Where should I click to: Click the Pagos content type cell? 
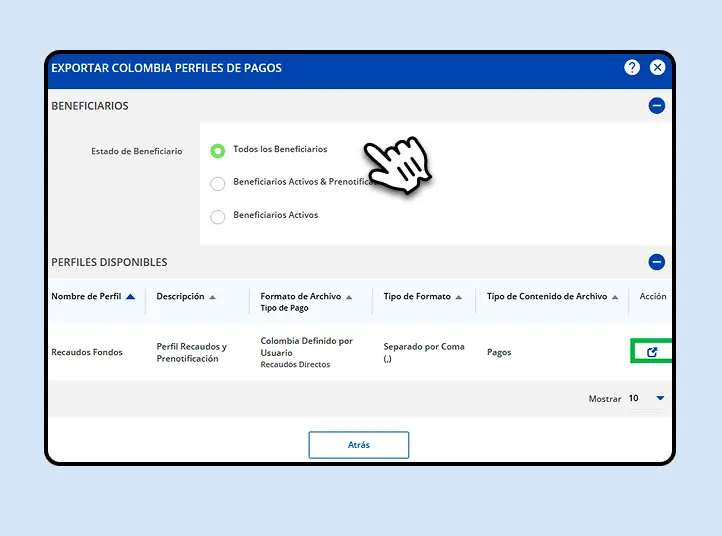click(499, 352)
